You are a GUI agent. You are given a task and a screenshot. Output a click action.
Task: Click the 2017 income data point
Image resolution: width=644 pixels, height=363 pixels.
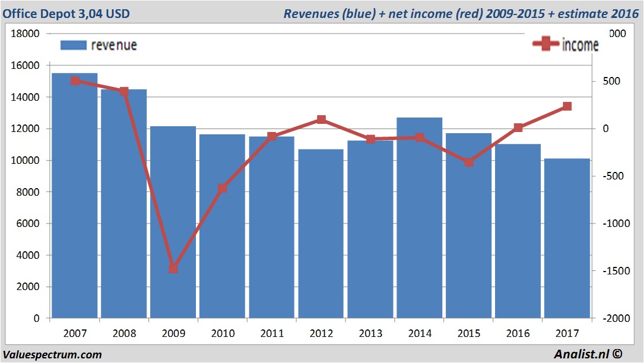click(567, 106)
